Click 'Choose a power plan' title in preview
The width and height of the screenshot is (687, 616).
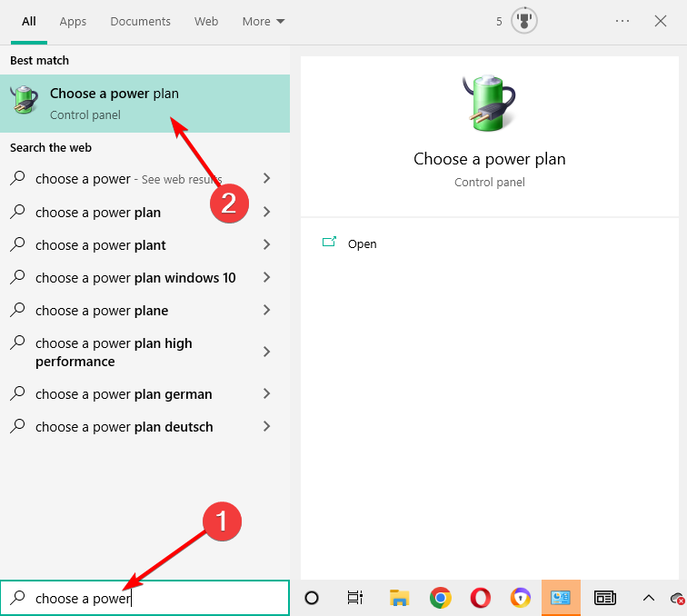point(490,159)
